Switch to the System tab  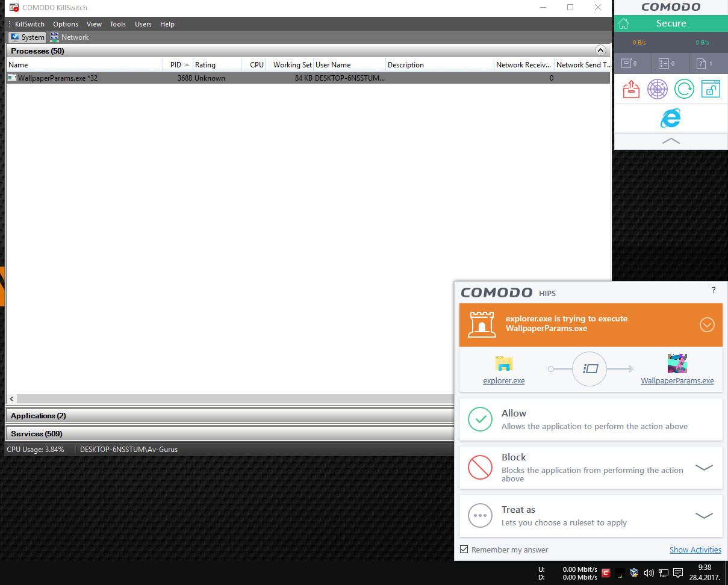pos(28,37)
